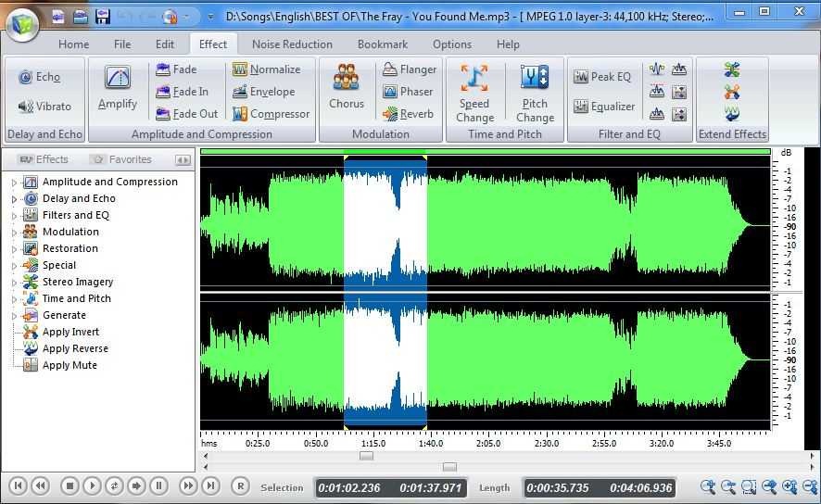Apply the Reverb effect
The image size is (821, 504).
(x=408, y=114)
